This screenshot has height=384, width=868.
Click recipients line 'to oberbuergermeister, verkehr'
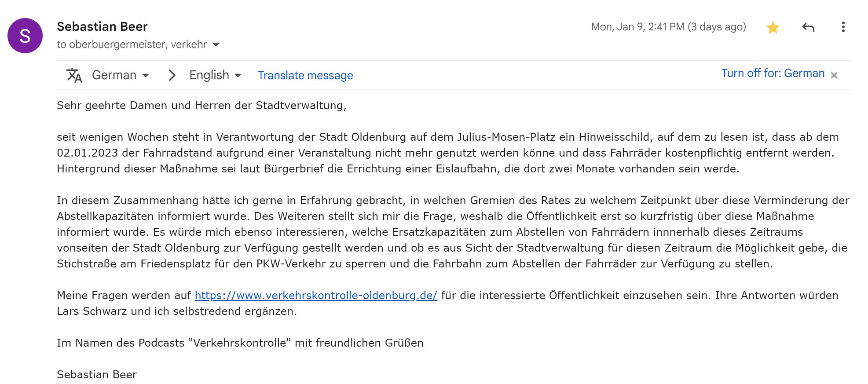132,45
